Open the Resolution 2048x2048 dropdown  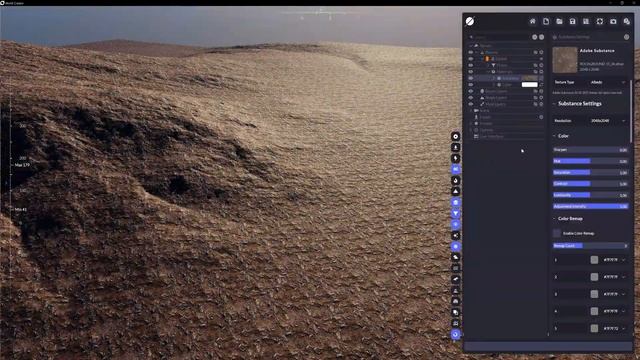(607, 121)
